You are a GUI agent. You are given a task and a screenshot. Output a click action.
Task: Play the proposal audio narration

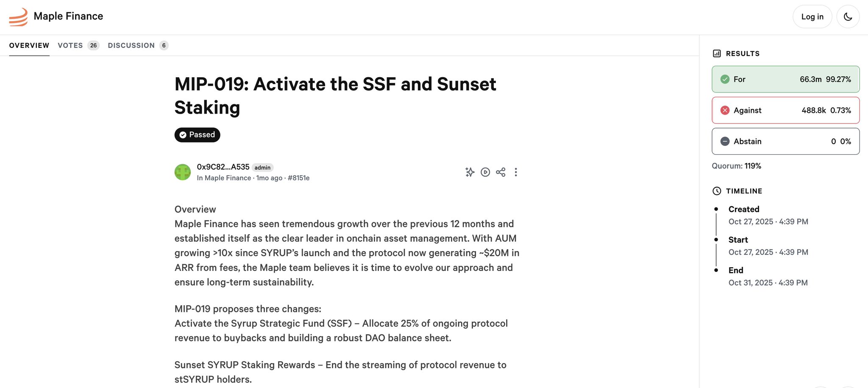pos(485,172)
